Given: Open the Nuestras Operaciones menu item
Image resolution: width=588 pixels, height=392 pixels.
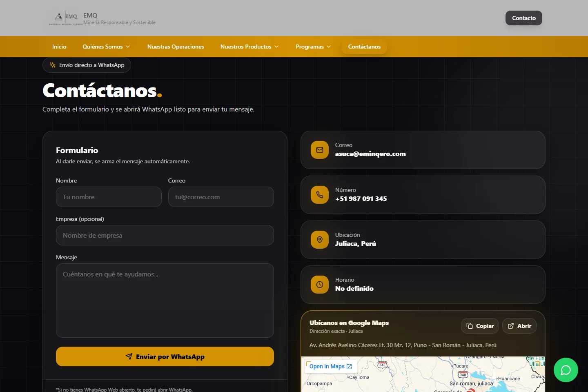Looking at the screenshot, I should pos(176,47).
